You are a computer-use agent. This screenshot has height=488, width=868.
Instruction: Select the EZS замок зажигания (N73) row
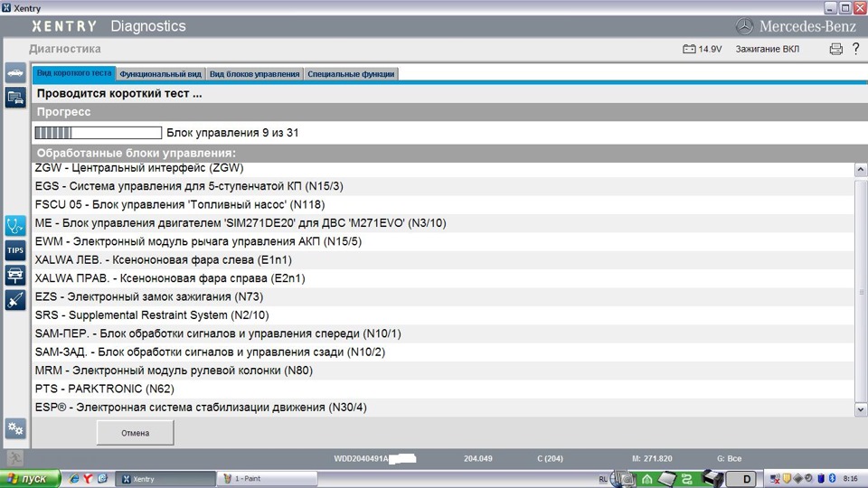click(x=443, y=296)
